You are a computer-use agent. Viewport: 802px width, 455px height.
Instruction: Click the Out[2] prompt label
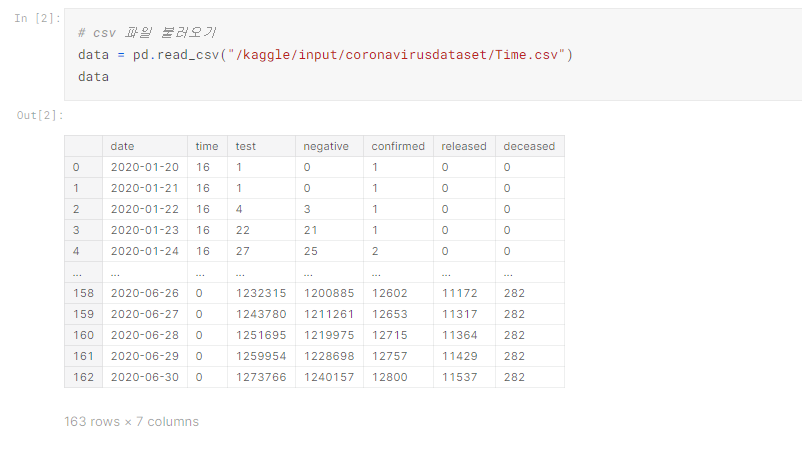pos(40,115)
